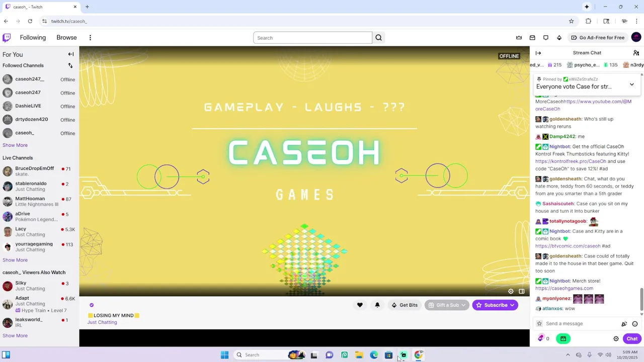Show more under Viewers Also Watch

click(x=15, y=336)
